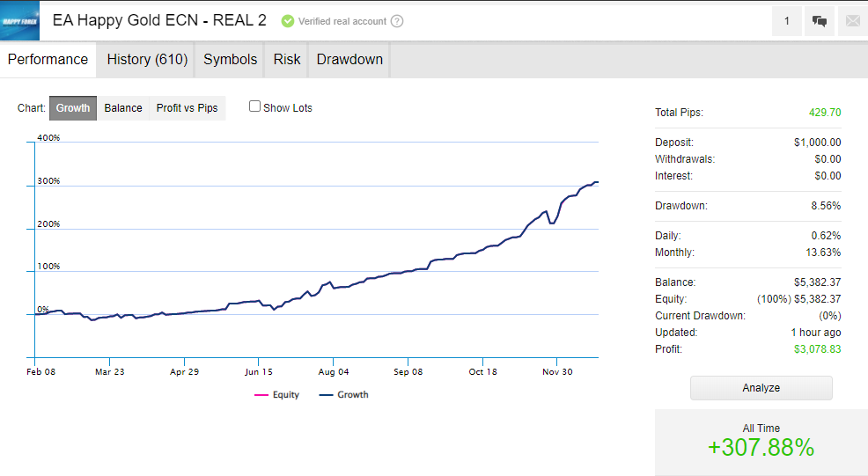Select the Growth chart button
Viewport: 868px width, 476px height.
pos(73,108)
